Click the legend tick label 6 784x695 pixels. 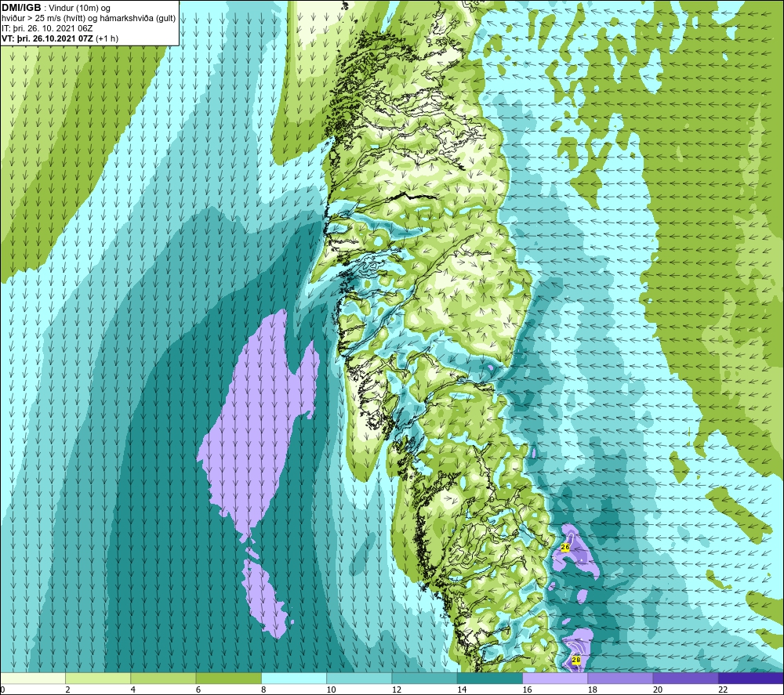click(x=198, y=690)
